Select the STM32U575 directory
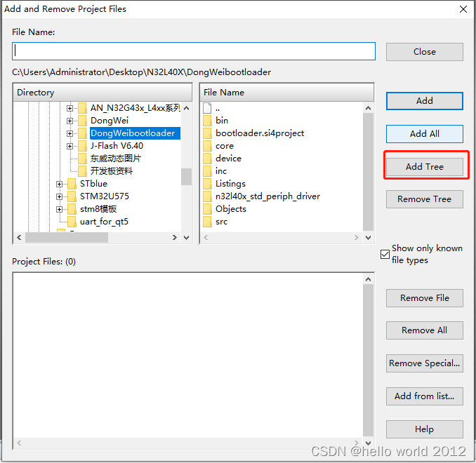This screenshot has height=463, width=476. (105, 196)
